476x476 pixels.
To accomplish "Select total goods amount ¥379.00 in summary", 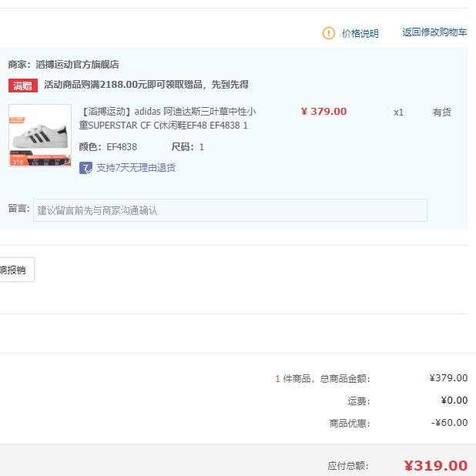I will [x=448, y=378].
